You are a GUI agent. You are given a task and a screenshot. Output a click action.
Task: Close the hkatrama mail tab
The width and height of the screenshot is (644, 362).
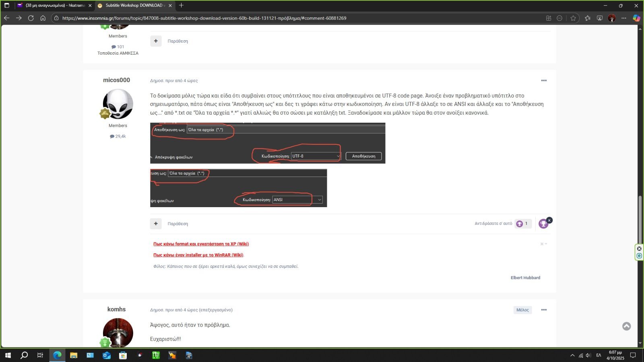90,5
